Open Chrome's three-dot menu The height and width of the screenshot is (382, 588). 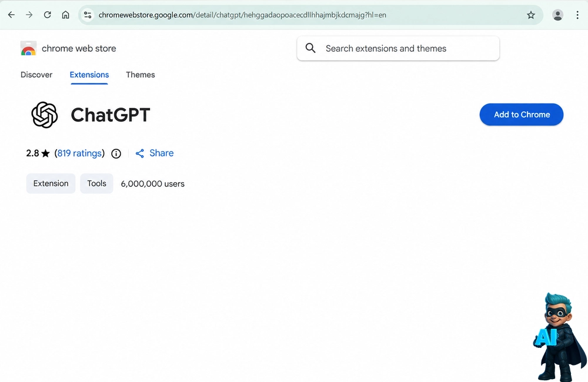coord(577,15)
